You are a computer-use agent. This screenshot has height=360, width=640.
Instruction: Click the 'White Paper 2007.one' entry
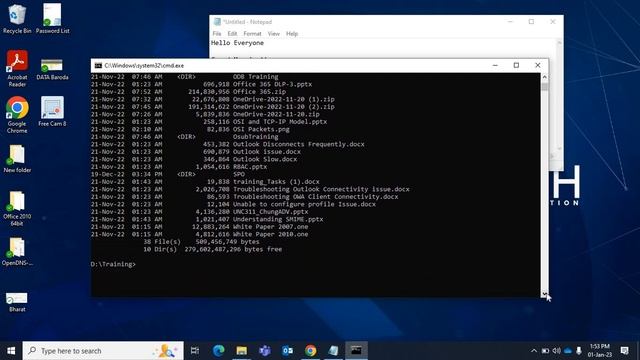pos(271,227)
